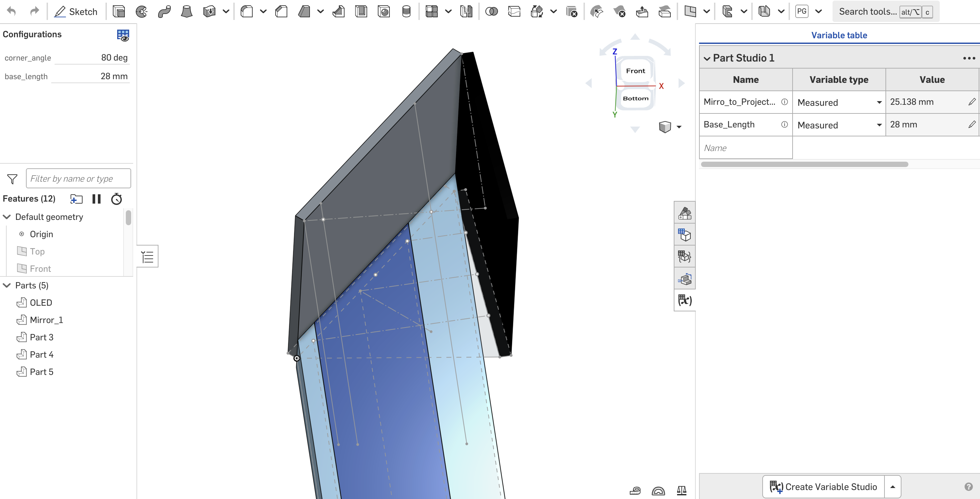Select the Extrude tool
This screenshot has width=980, height=499.
pos(119,12)
